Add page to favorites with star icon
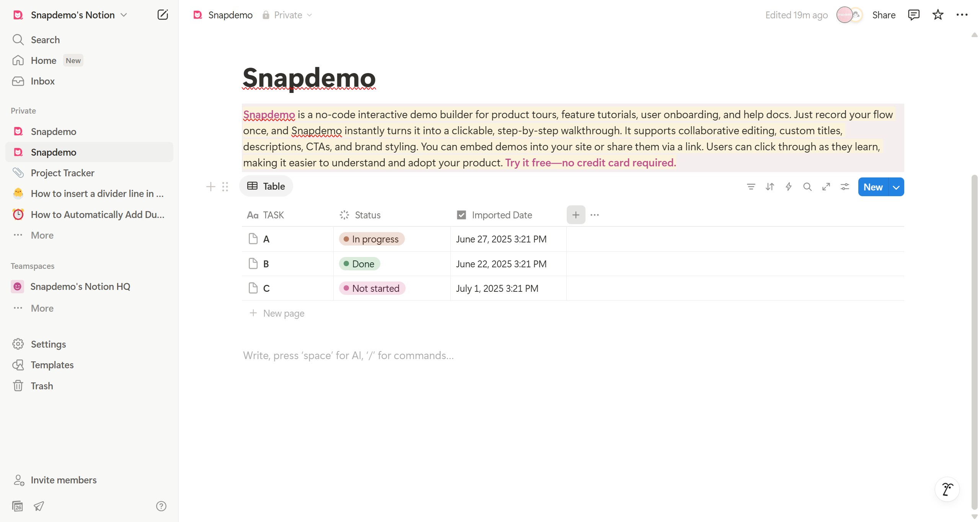The image size is (980, 522). [938, 15]
